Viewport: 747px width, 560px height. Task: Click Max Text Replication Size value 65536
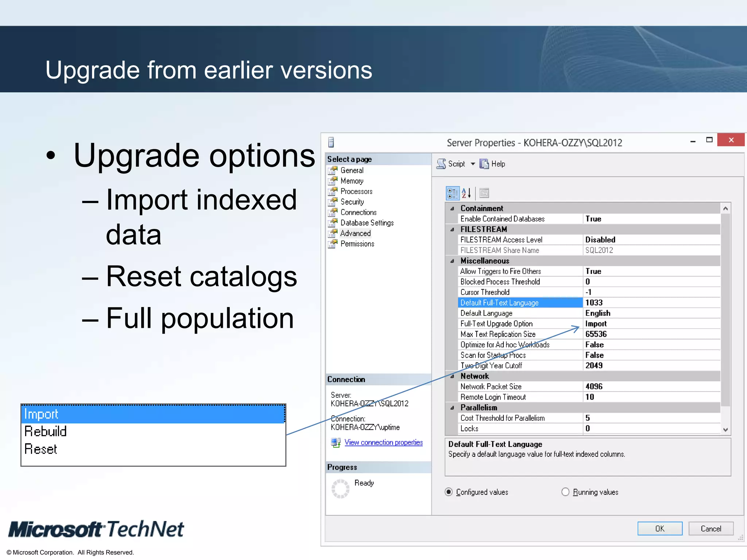tap(652, 334)
